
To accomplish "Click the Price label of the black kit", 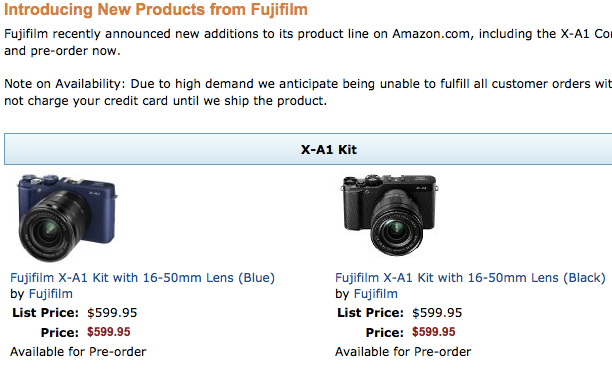I will pyautogui.click(x=385, y=333).
